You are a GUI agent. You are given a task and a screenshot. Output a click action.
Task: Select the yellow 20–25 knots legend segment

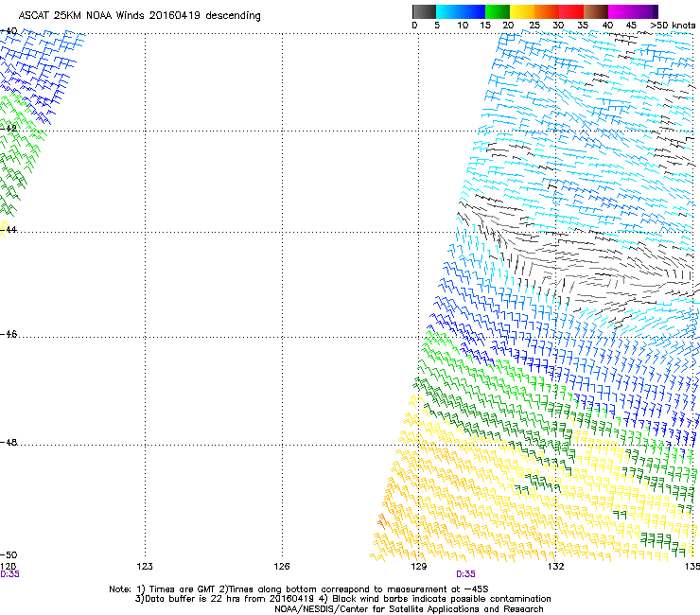coord(522,11)
